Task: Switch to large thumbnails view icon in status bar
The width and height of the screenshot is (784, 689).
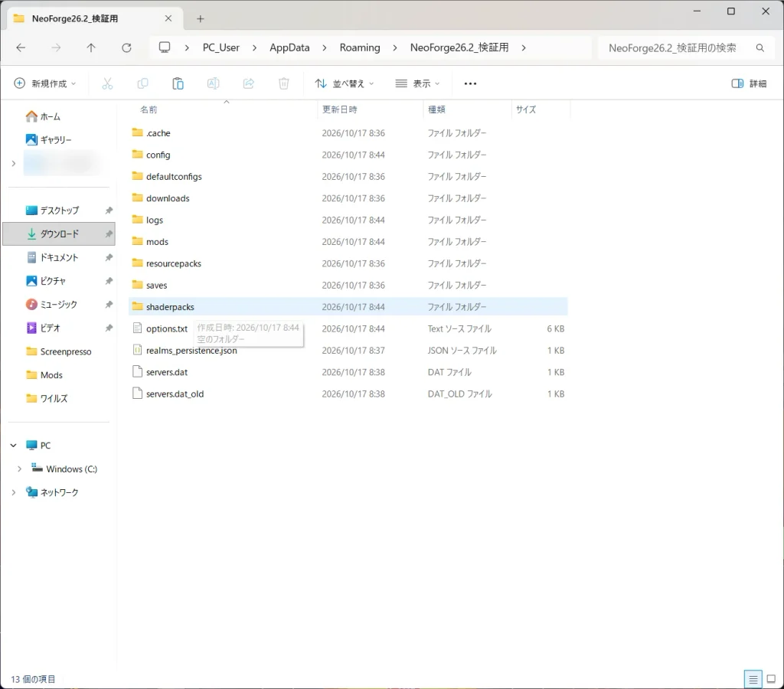Action: [x=771, y=679]
